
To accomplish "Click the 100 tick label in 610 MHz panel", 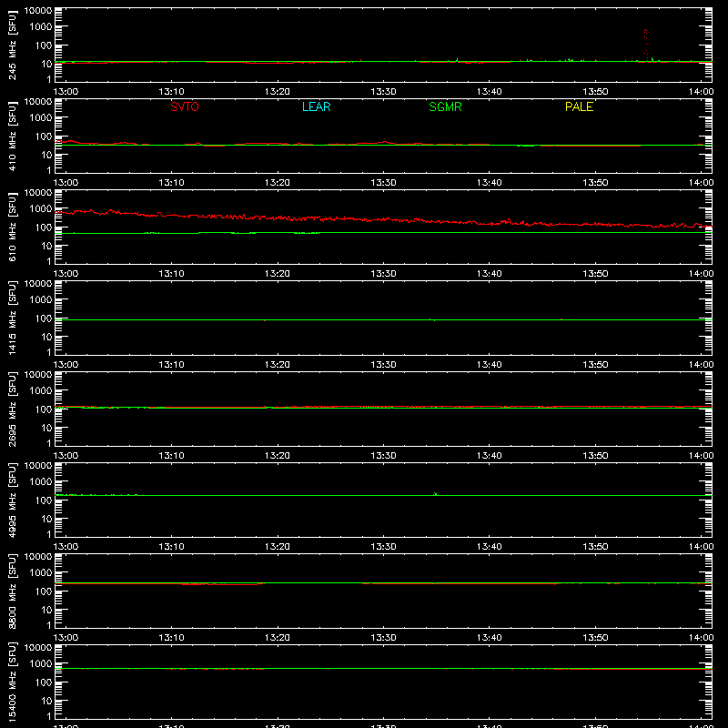I will point(44,227).
